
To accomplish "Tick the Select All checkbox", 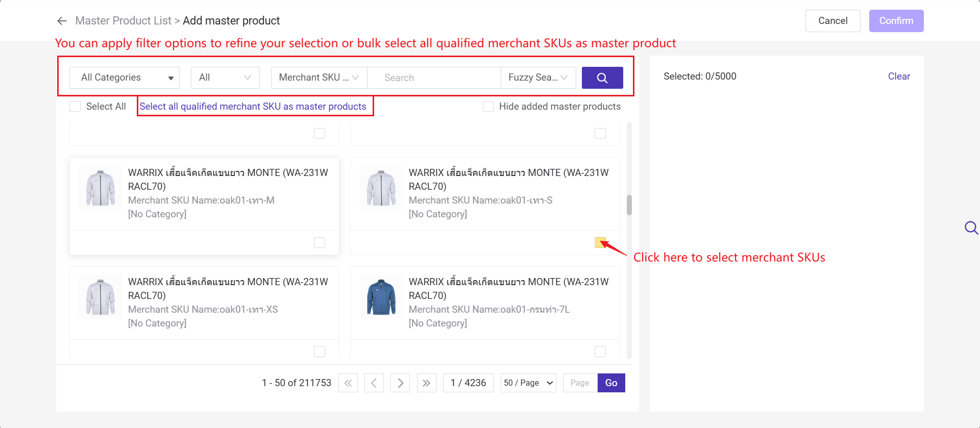I will (x=75, y=106).
